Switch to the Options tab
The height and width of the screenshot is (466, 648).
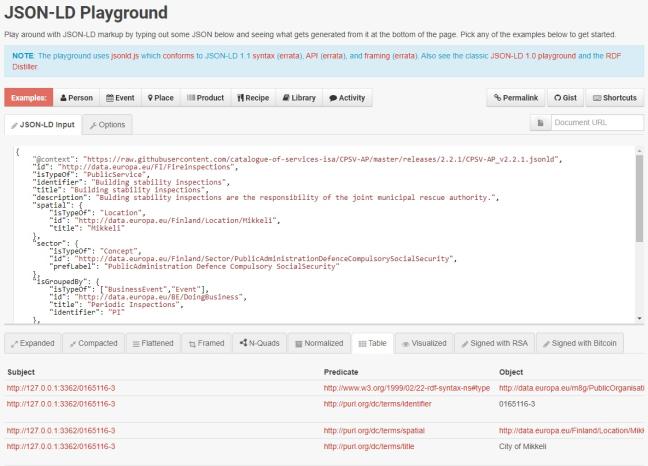click(x=107, y=125)
